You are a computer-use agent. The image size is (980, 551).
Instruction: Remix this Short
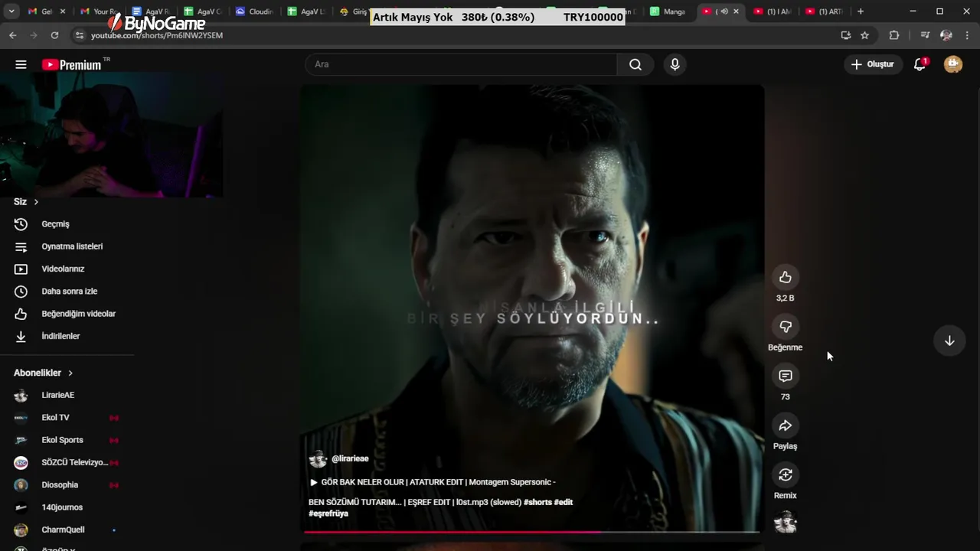click(786, 474)
